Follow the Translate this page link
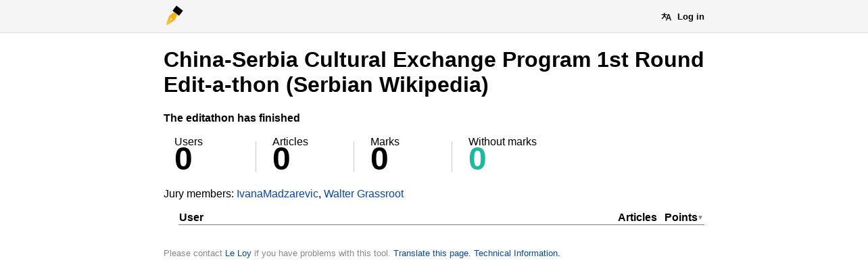 431,253
